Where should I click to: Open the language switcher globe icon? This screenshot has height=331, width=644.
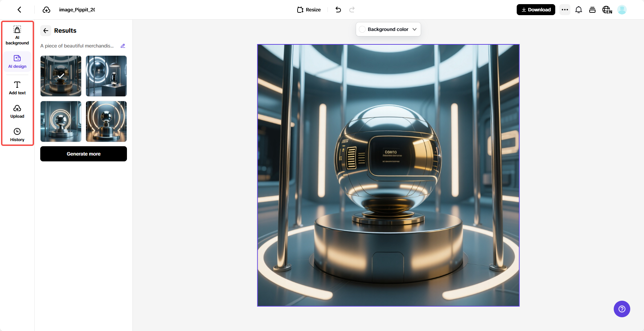[x=607, y=10]
